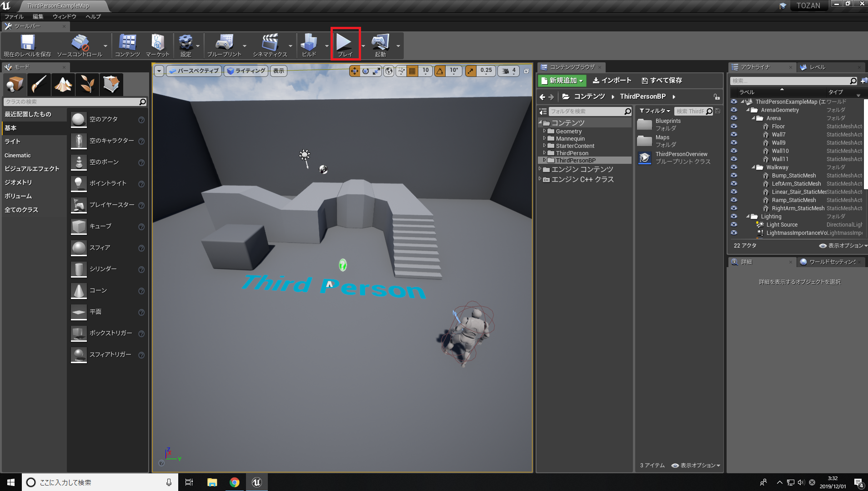
Task: Select the translate gizmo tool in viewport
Action: click(355, 71)
